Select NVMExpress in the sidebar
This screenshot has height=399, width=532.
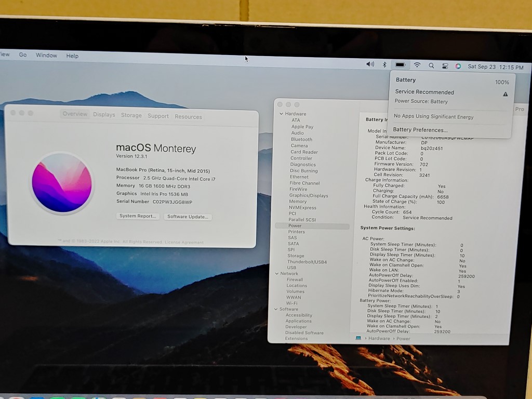[x=302, y=208]
